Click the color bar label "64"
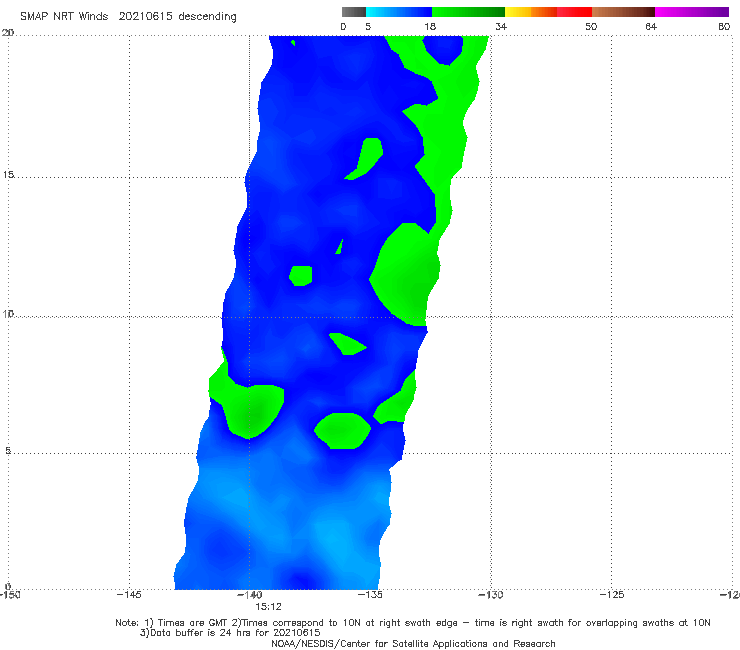740x650 pixels. coord(651,27)
